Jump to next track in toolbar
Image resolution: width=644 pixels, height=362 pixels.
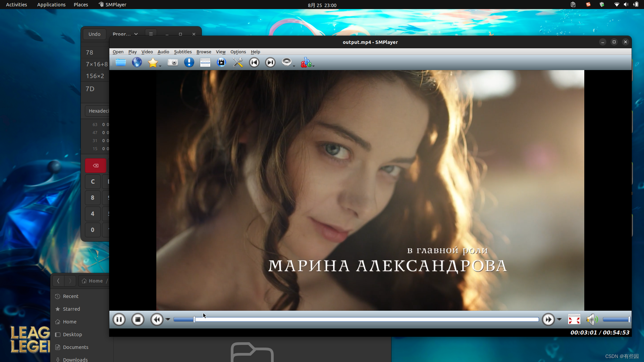point(270,62)
